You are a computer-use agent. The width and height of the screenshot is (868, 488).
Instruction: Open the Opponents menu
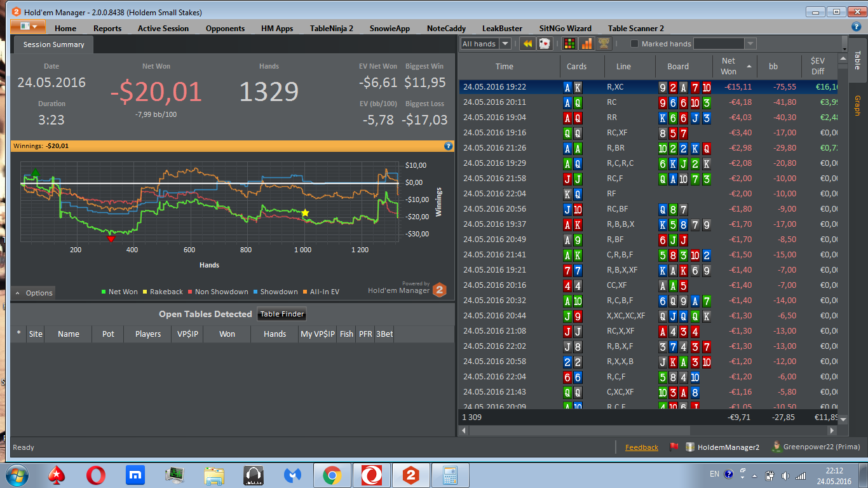coord(225,28)
